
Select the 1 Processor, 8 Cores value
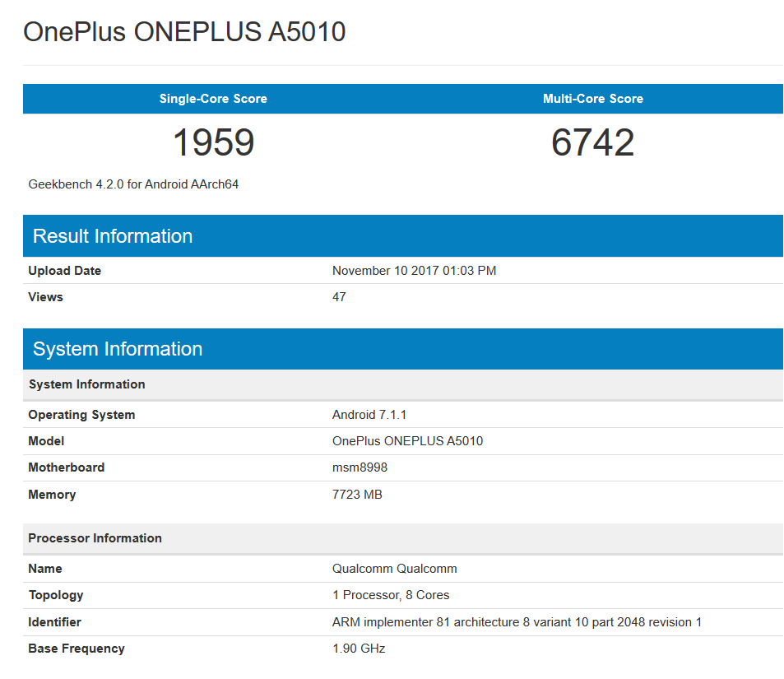tap(391, 595)
